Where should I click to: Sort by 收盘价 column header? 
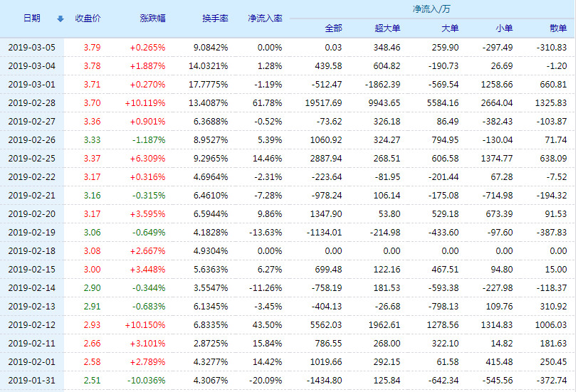point(88,18)
